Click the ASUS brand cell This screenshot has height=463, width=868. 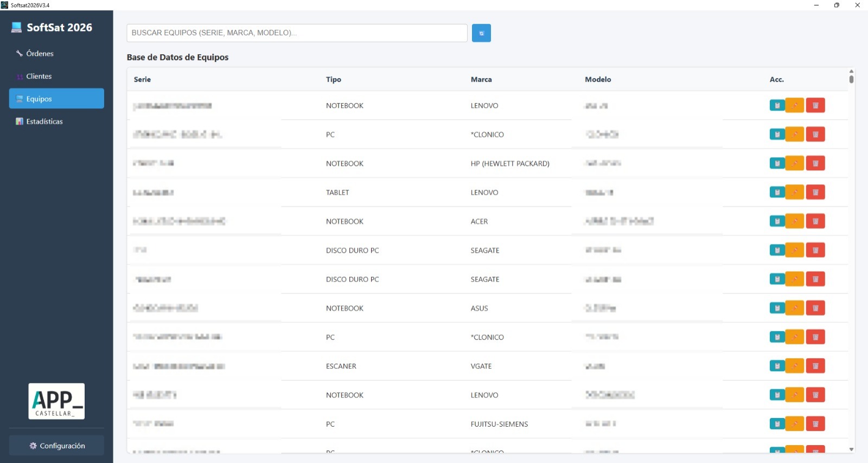479,308
